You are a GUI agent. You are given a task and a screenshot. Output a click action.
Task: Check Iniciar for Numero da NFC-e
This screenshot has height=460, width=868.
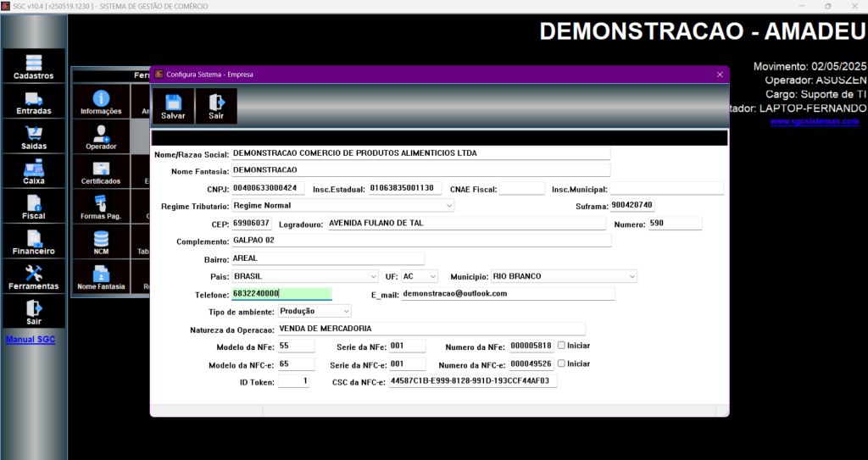tap(561, 363)
